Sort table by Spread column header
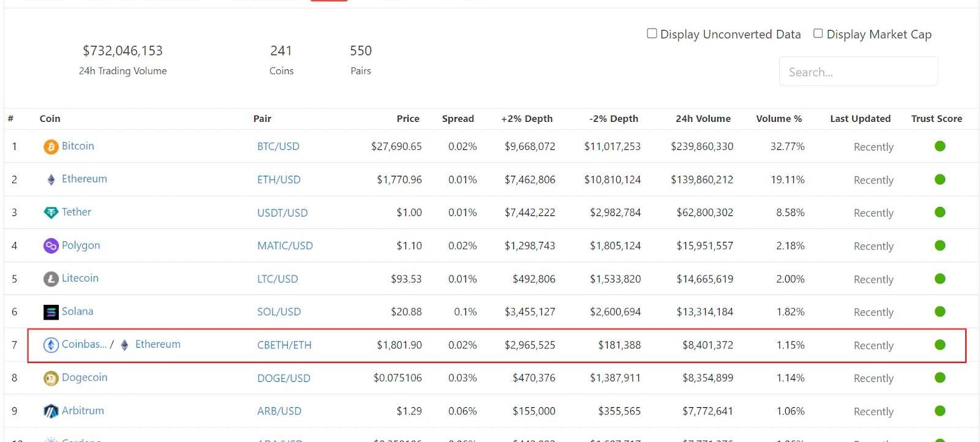Viewport: 980px width, 442px height. [x=458, y=119]
